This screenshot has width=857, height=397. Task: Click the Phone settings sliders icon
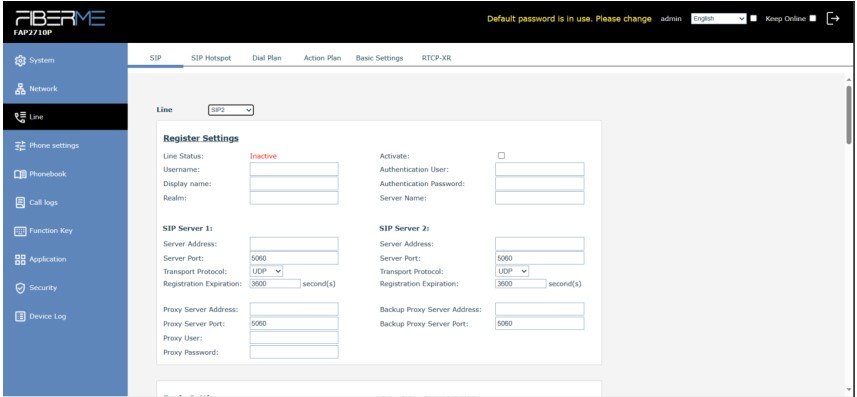[20, 145]
